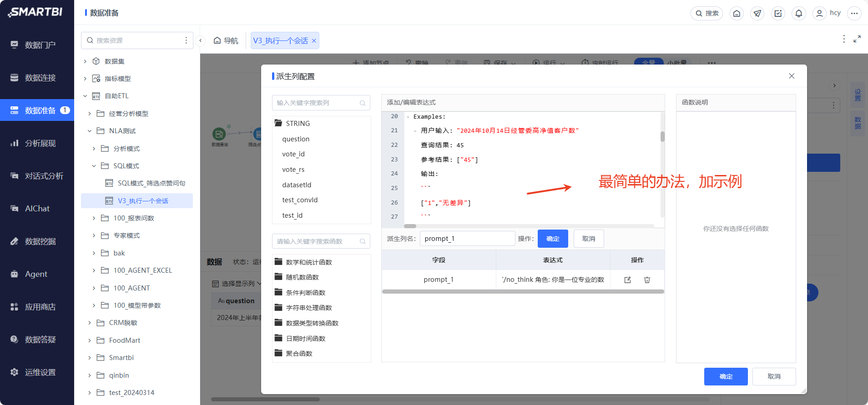Expand the 数据集 tree node
868x405 pixels.
pos(85,61)
